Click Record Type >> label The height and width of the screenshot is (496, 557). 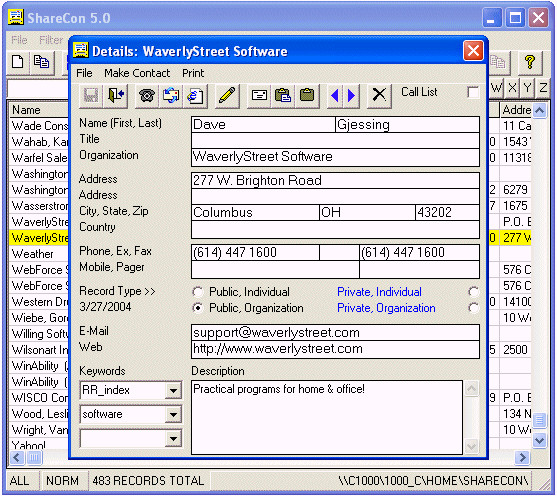tap(117, 291)
